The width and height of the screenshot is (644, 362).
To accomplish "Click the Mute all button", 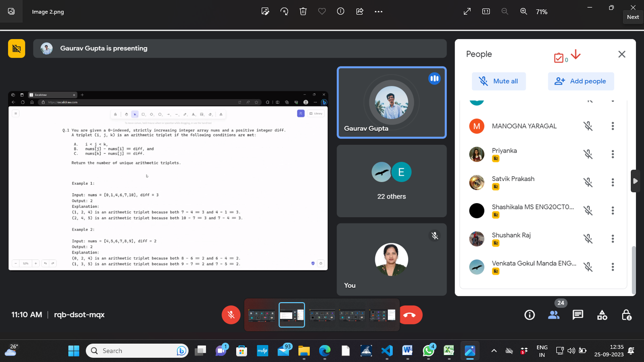I will pyautogui.click(x=499, y=81).
